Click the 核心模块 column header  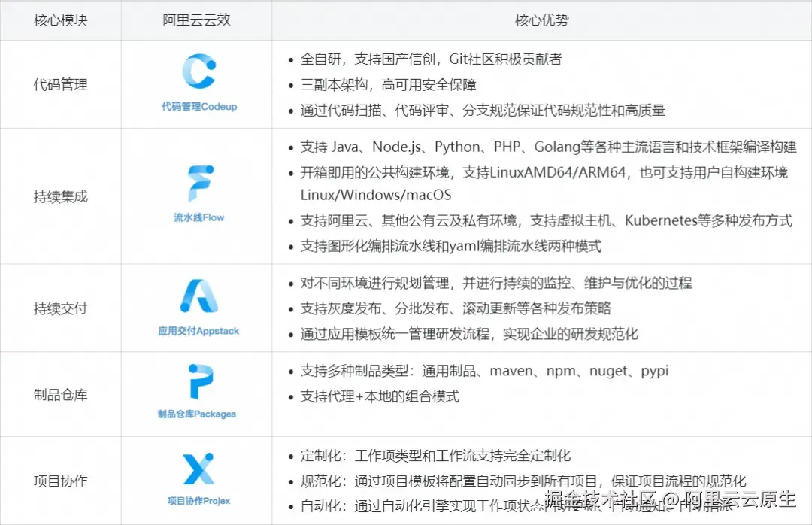[60, 20]
